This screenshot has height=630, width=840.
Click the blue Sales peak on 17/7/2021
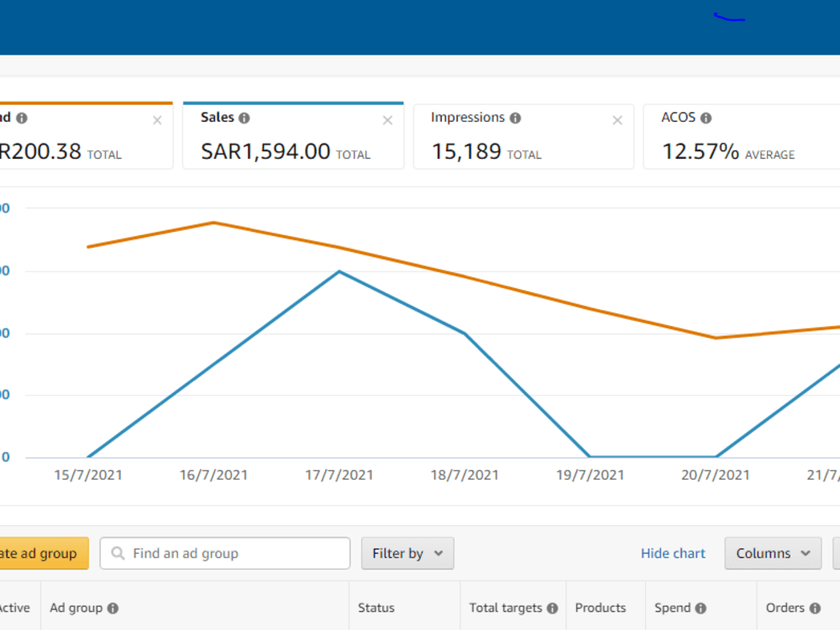(x=339, y=271)
